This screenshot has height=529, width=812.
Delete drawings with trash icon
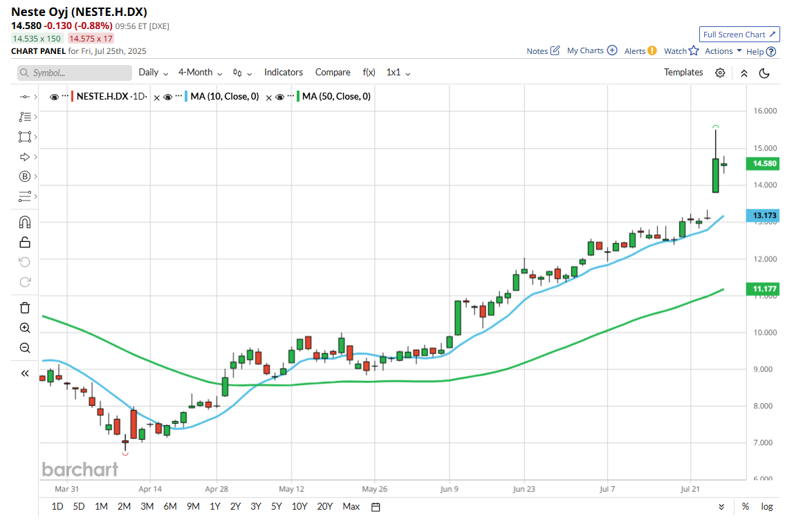click(x=24, y=308)
